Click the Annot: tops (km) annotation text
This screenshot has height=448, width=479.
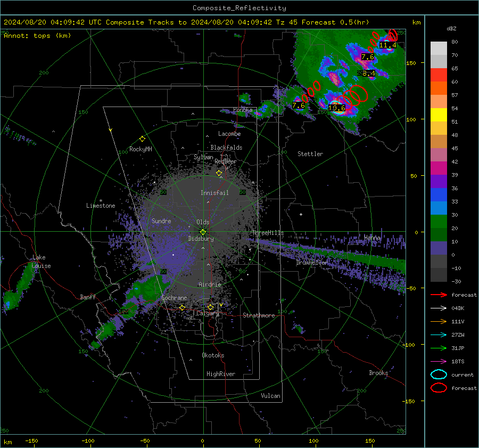pyautogui.click(x=37, y=36)
